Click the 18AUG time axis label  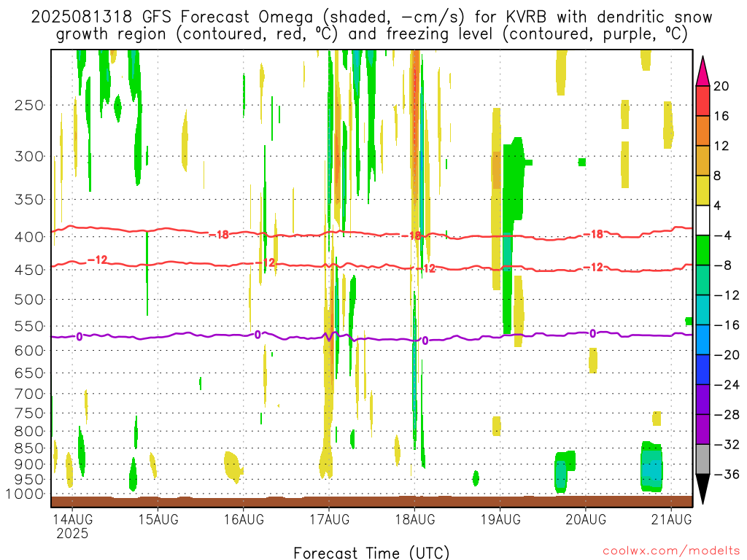(414, 519)
